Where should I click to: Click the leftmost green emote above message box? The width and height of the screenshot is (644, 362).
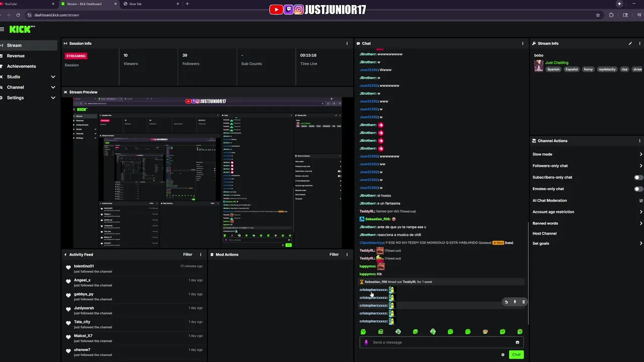click(363, 332)
